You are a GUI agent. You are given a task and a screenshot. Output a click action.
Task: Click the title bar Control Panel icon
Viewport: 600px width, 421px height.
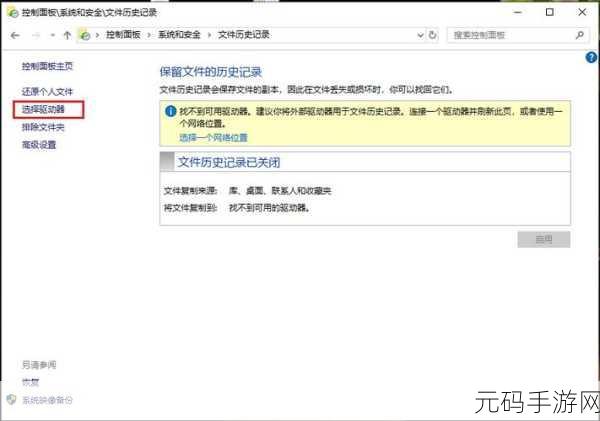click(13, 13)
